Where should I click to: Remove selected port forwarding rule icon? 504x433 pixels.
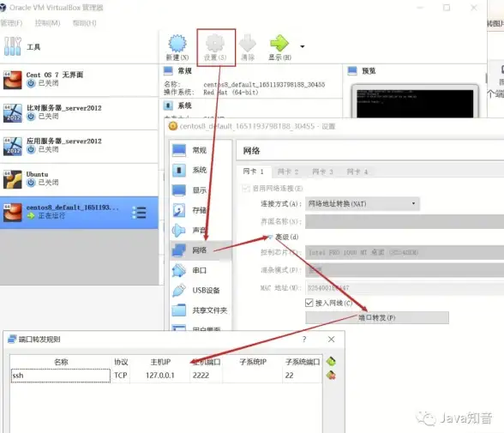(331, 376)
